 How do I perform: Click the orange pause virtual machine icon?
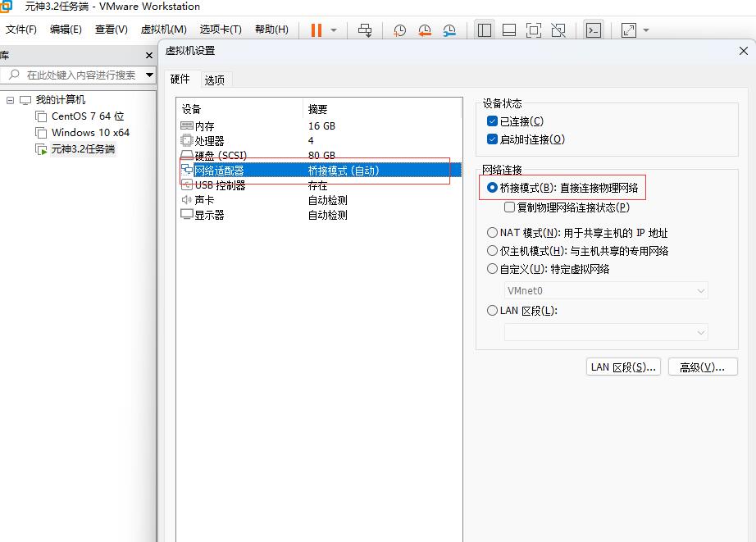(316, 30)
